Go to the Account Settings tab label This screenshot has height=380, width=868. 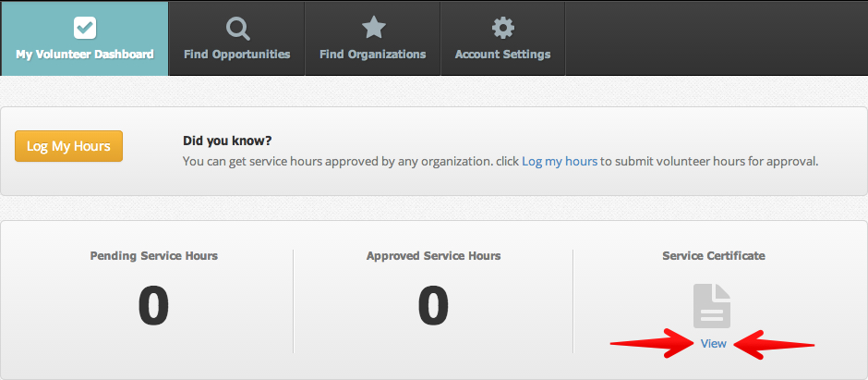(x=502, y=55)
